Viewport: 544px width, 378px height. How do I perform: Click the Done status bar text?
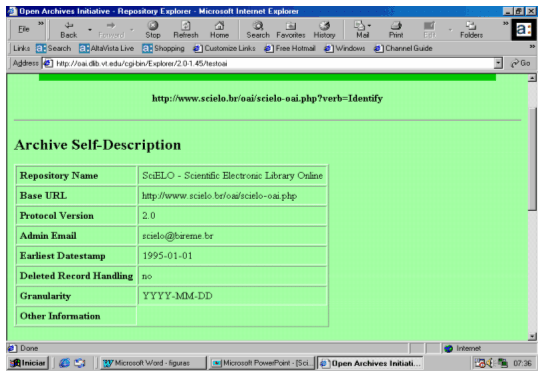point(29,348)
